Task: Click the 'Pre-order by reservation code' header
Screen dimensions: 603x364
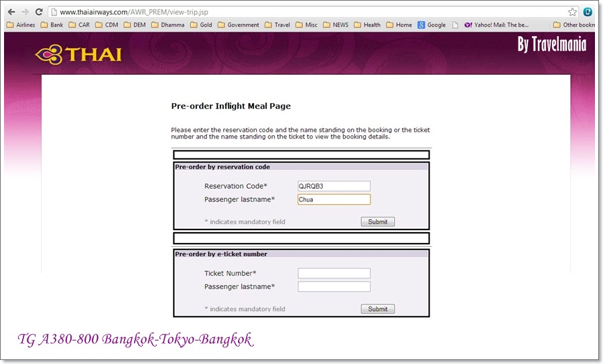Action: tap(222, 167)
